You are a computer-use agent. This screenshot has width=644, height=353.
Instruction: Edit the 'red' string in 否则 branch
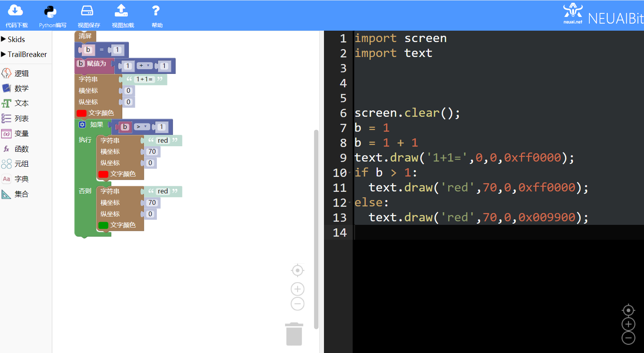coord(163,191)
